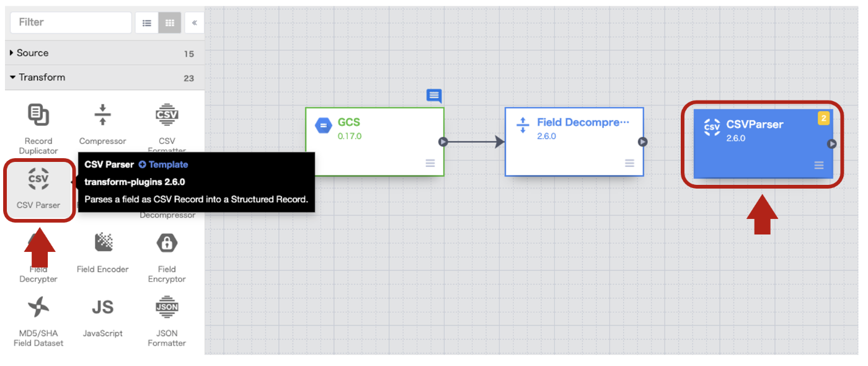Add the JSON Formatter plugin
Viewport: 868px width, 366px height.
point(167,321)
